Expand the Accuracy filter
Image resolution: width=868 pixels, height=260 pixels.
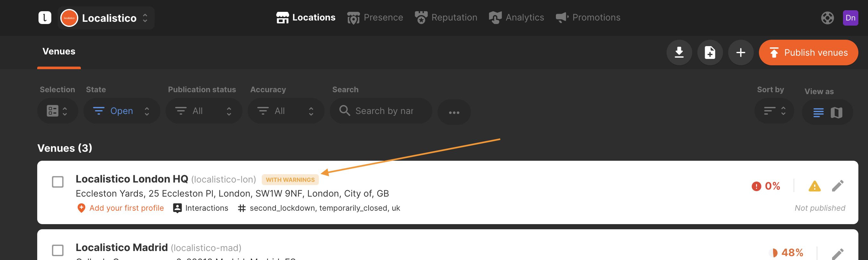point(286,111)
